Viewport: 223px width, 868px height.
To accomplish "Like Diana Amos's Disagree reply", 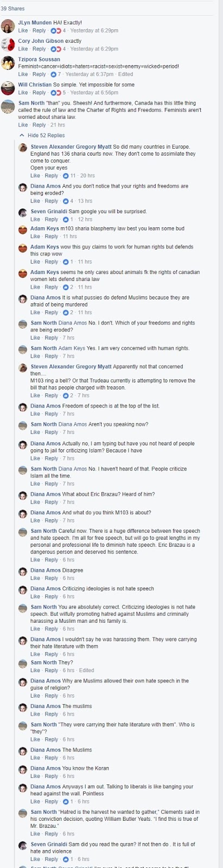I will click(35, 578).
